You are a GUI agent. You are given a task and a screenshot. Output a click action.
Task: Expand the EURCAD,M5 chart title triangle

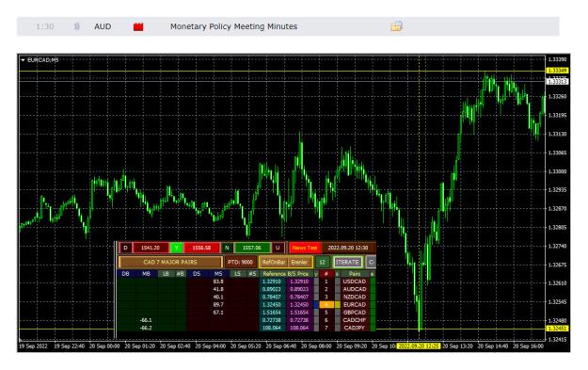pyautogui.click(x=23, y=60)
